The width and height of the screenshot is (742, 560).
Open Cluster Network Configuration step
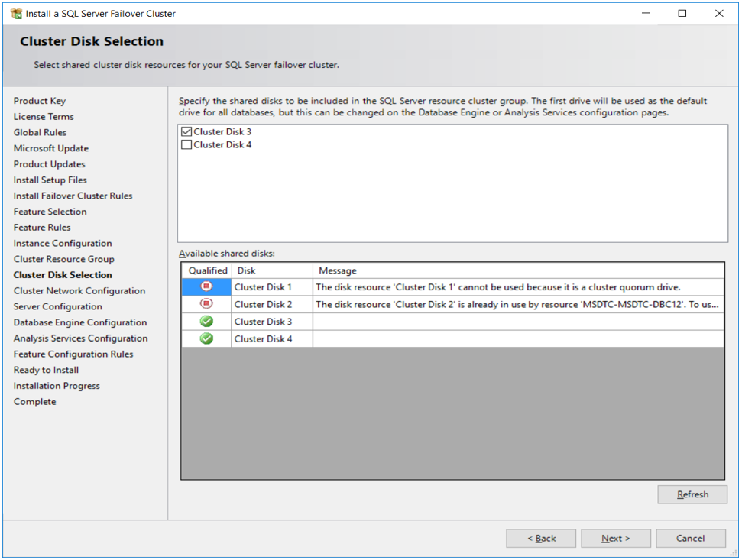pos(79,291)
